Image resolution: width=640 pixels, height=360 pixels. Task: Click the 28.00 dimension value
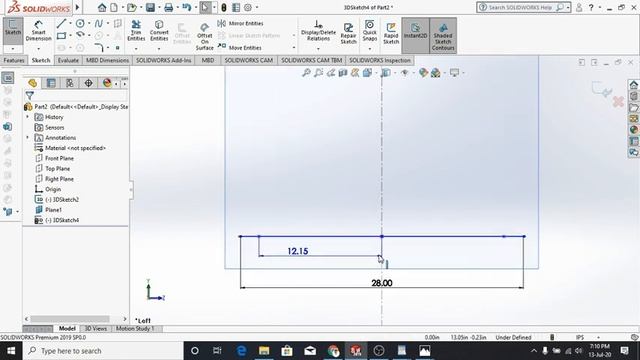point(382,283)
